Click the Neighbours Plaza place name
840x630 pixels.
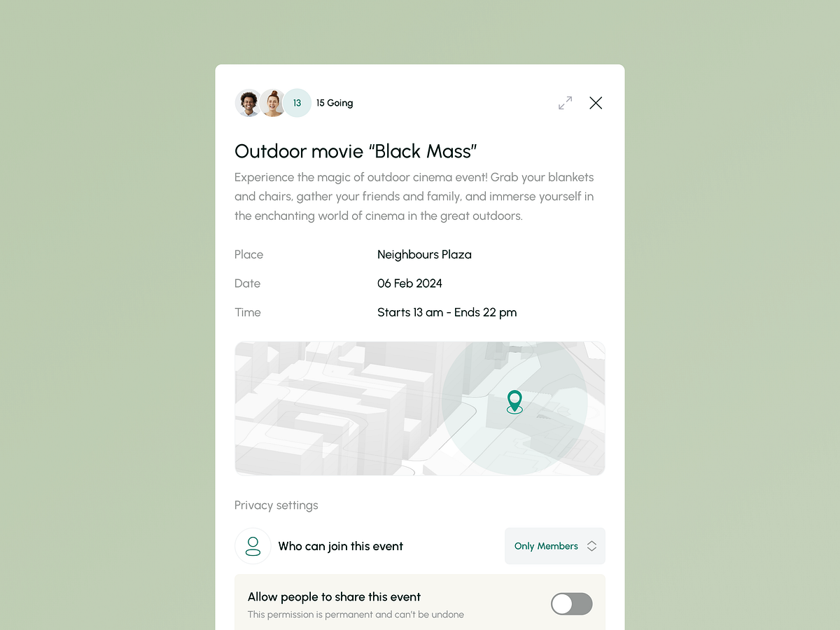[x=424, y=254]
